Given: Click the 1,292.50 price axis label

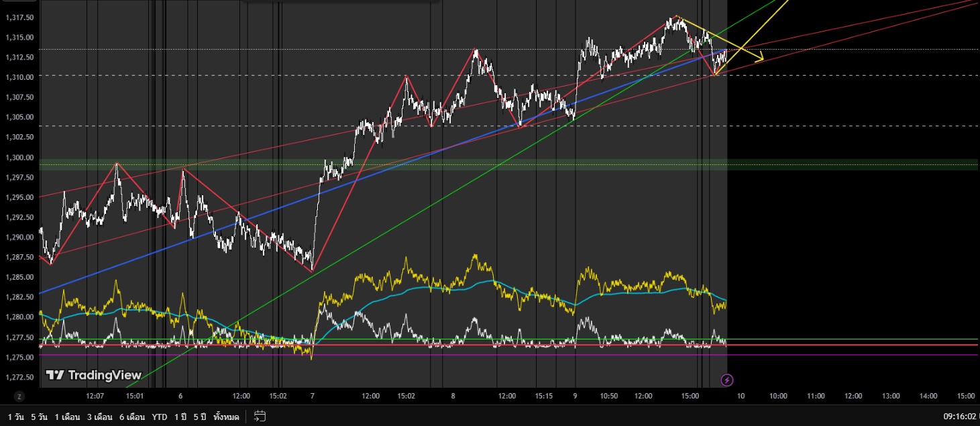Looking at the screenshot, I should (19, 217).
